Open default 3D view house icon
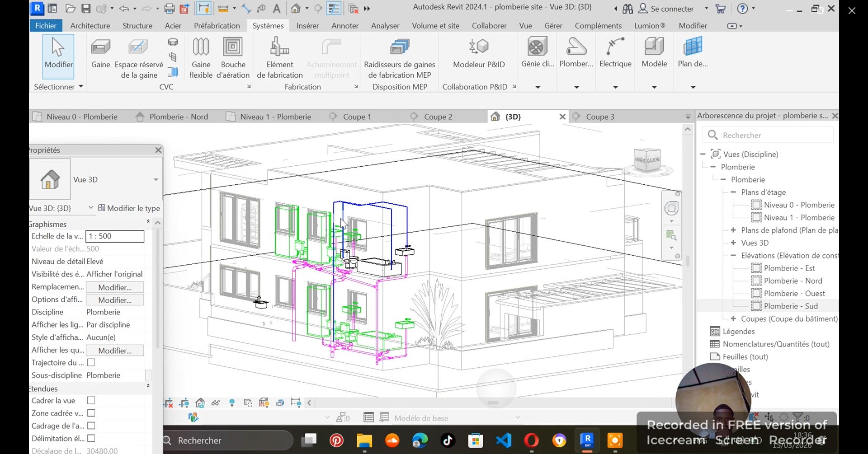868x454 pixels. tap(296, 8)
